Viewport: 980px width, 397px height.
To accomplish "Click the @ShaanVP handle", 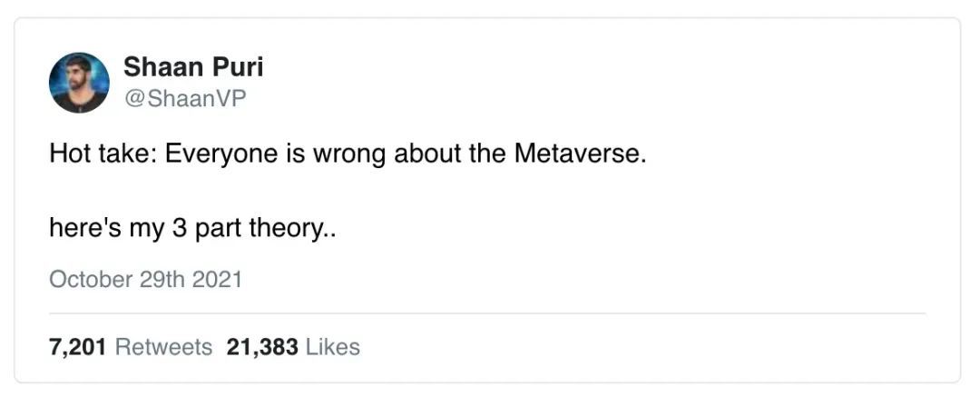I will point(184,99).
